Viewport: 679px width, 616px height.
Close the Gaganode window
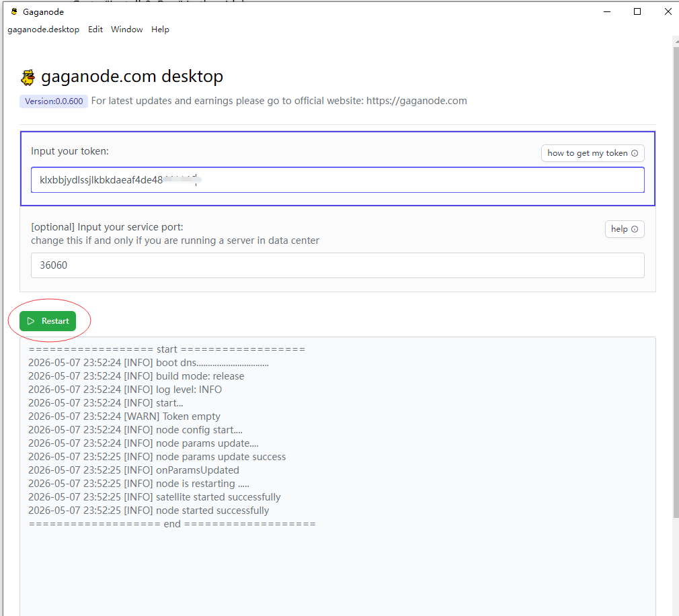coord(668,11)
